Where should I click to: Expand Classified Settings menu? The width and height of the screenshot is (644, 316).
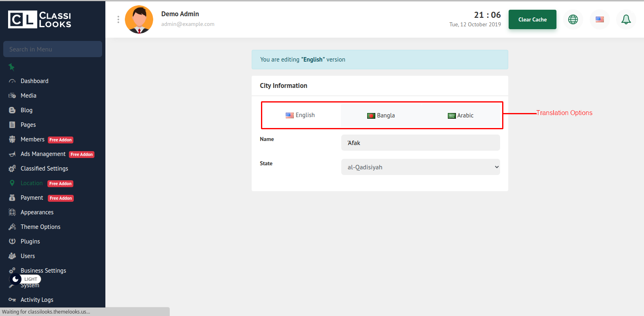coord(44,169)
